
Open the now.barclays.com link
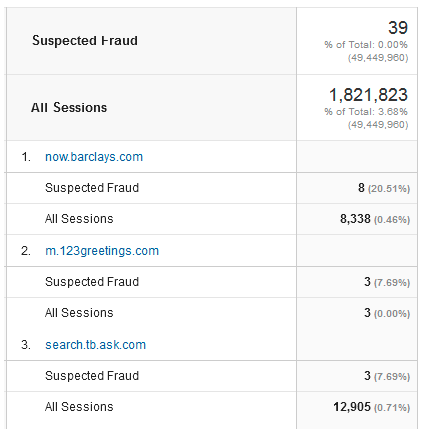[94, 157]
